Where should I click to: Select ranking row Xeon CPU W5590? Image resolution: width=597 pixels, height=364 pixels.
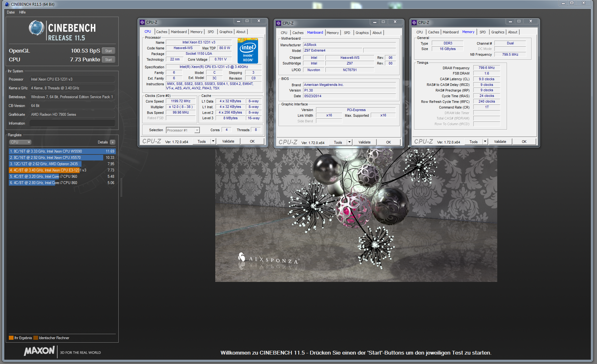pyautogui.click(x=62, y=151)
